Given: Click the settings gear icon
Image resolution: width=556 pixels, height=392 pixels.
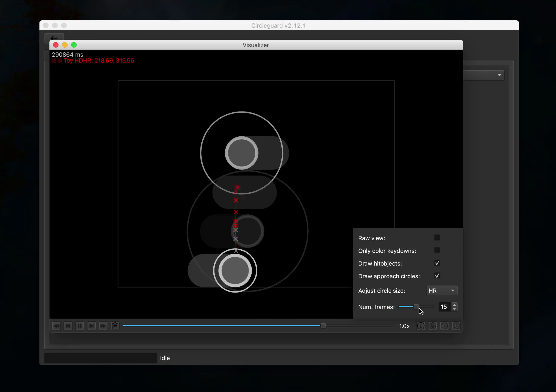Looking at the screenshot, I should 432,326.
